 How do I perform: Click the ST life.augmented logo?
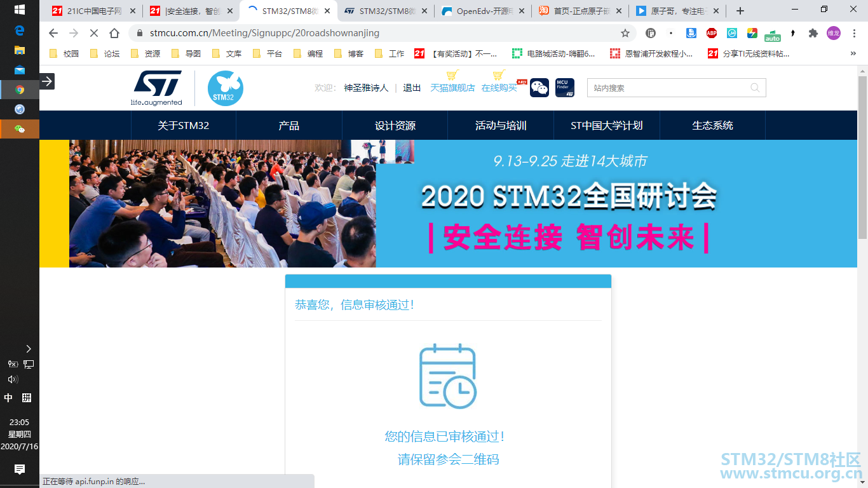coord(157,88)
